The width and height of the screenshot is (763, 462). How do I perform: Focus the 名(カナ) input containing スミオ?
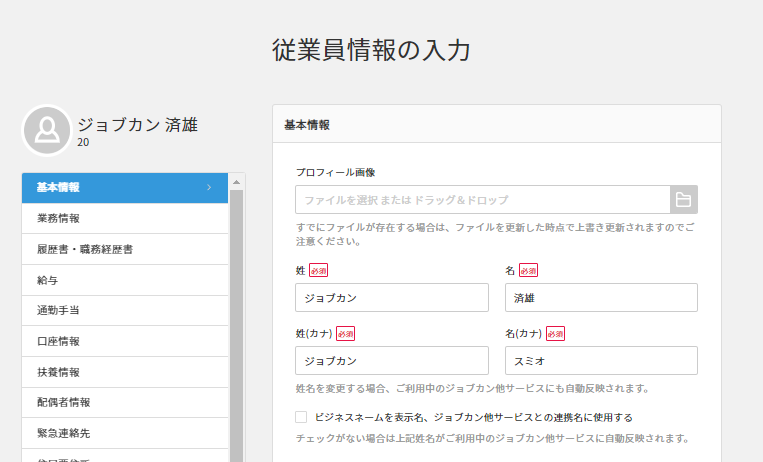[601, 361]
